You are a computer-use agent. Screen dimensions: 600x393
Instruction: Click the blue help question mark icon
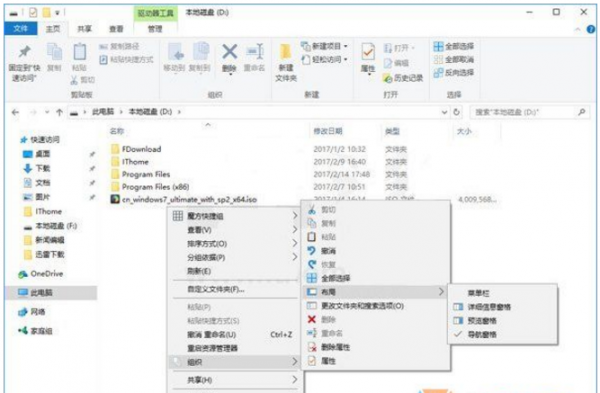(x=591, y=29)
